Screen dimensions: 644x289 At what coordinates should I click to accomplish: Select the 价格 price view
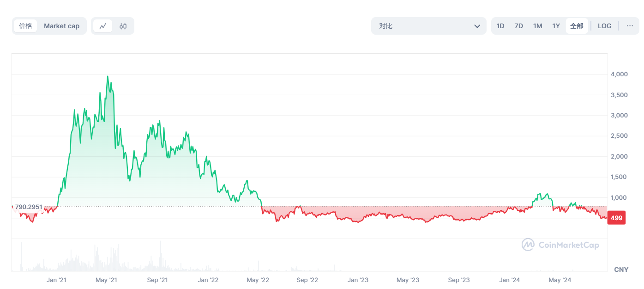(x=25, y=26)
